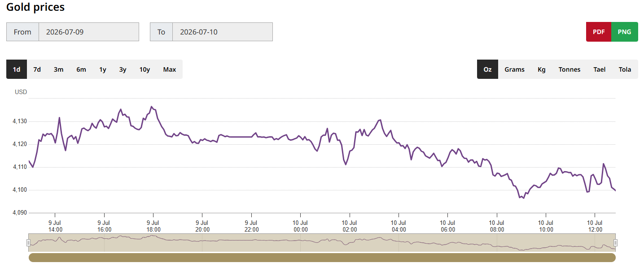Screen dimensions: 644x267
Task: Select Tonnes unit
Action: [x=570, y=69]
